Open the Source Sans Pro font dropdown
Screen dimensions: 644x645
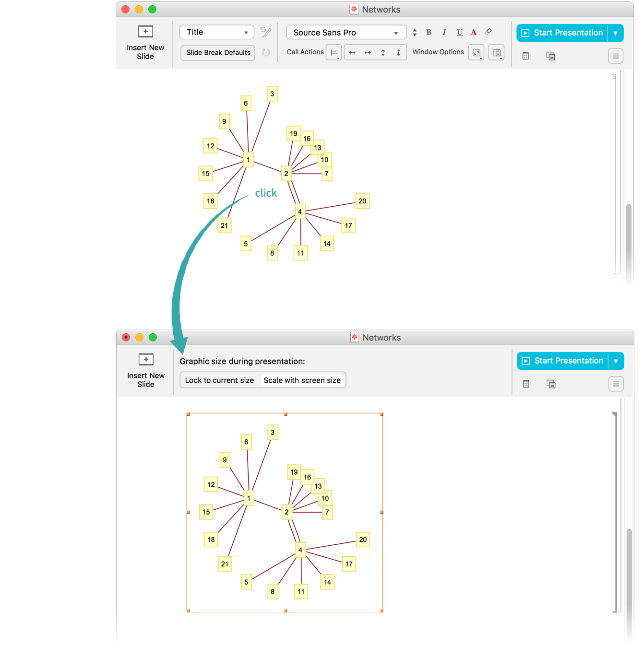pos(346,33)
